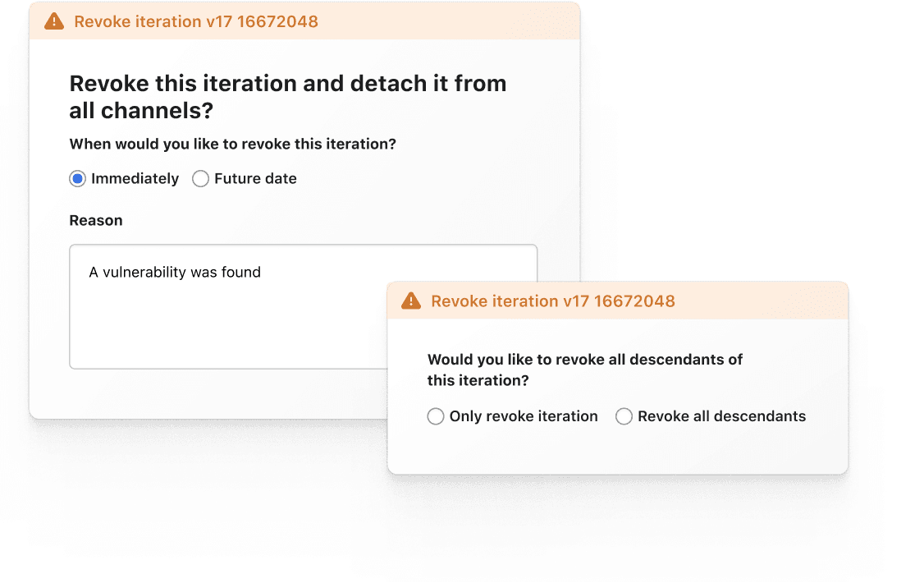Image resolution: width=924 pixels, height=583 pixels.
Task: Choose the "Only revoke iteration" radio button
Action: (x=436, y=416)
